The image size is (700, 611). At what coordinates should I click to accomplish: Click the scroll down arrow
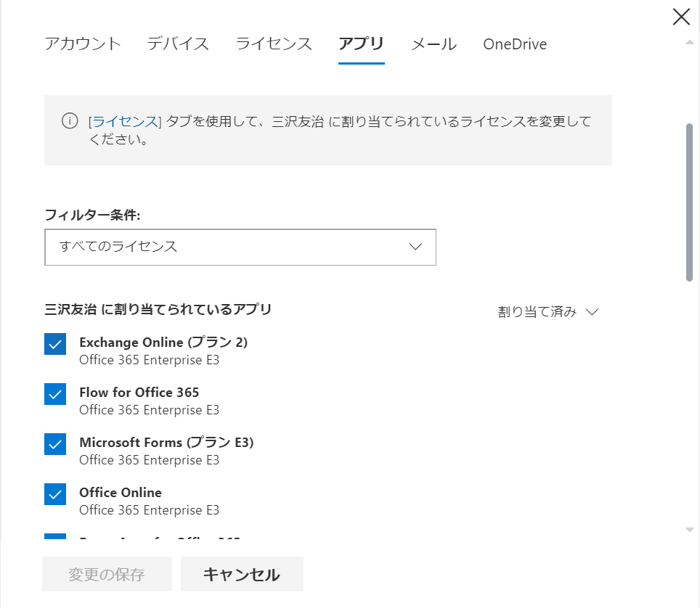point(690,530)
